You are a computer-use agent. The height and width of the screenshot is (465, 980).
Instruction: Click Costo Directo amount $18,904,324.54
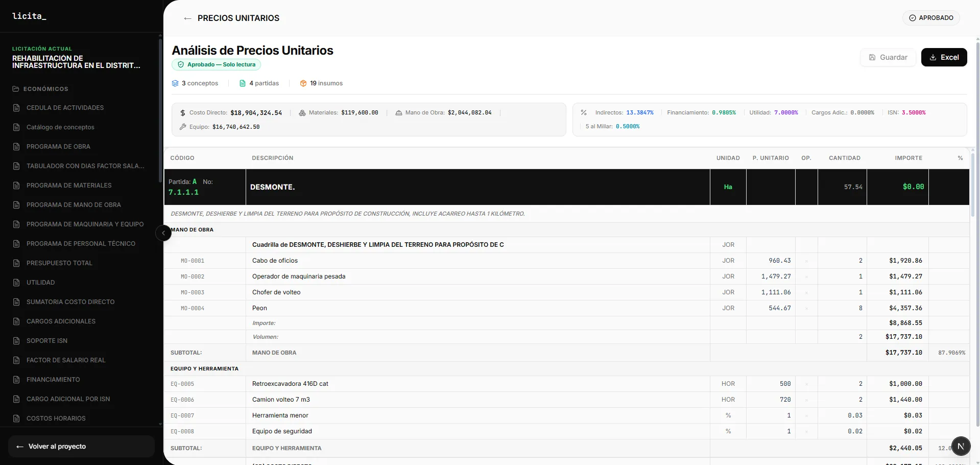(x=256, y=113)
